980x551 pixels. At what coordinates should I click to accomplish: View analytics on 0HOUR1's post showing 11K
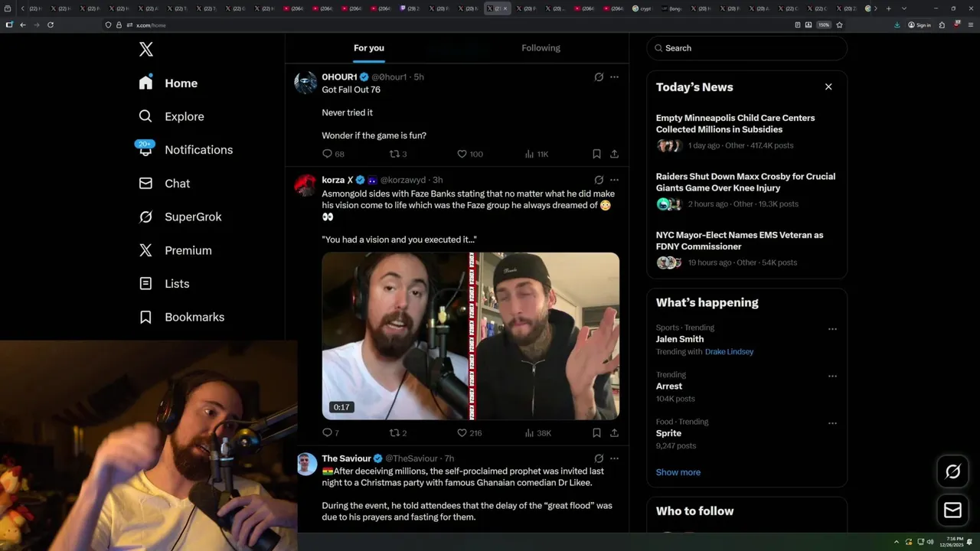tap(536, 154)
